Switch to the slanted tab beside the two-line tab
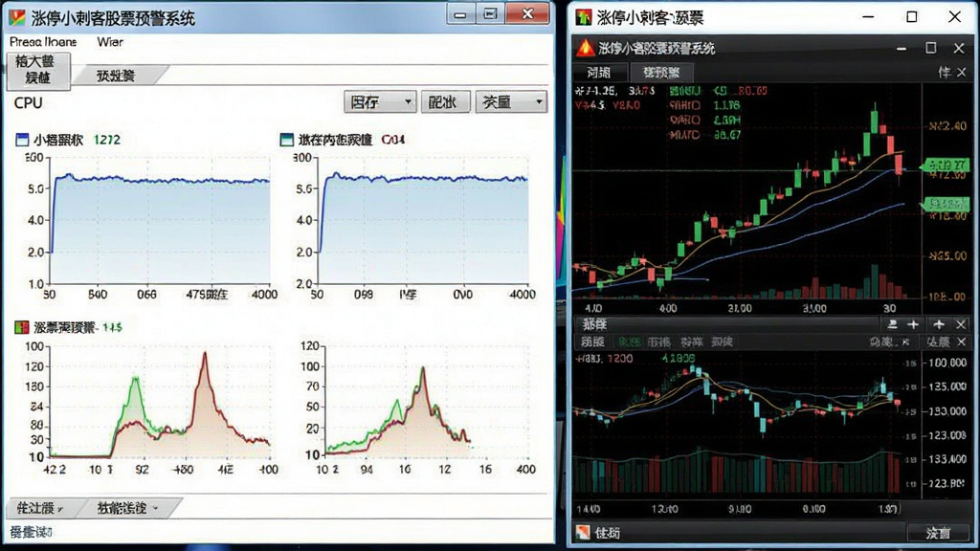980x551 pixels. (x=117, y=76)
